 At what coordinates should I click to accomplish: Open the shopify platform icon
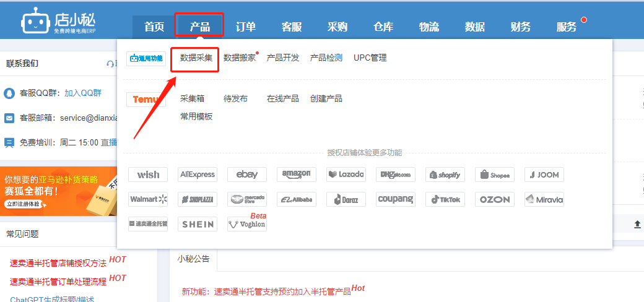[x=445, y=175]
